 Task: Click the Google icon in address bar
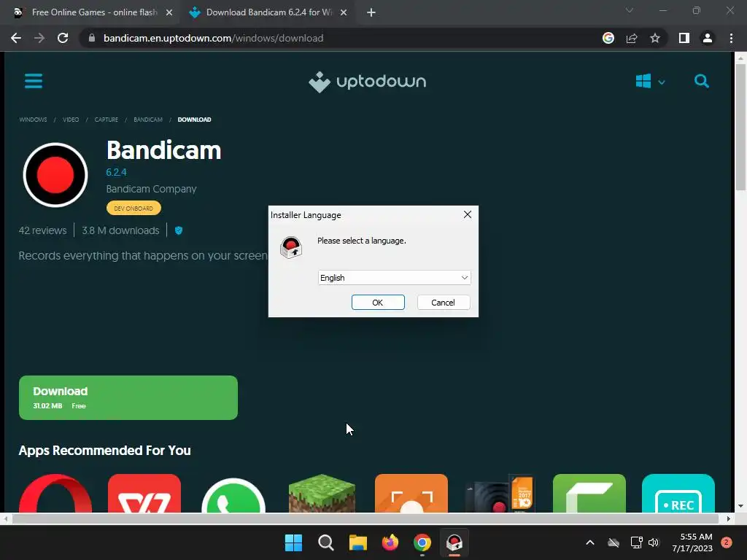click(x=608, y=38)
